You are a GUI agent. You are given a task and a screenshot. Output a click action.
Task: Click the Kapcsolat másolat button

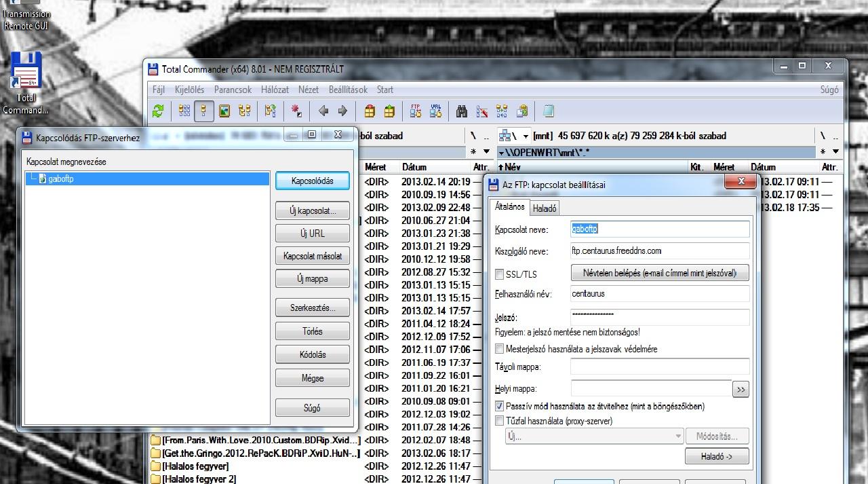point(313,256)
